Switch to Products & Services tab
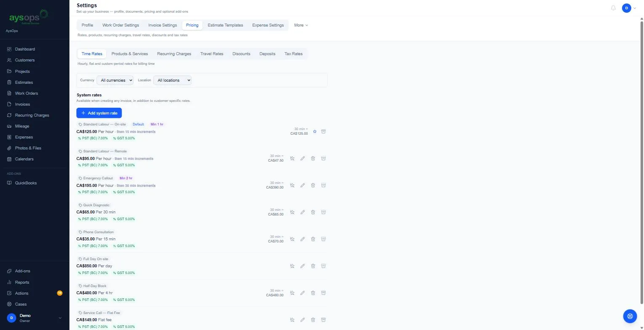644x330 pixels. point(130,54)
